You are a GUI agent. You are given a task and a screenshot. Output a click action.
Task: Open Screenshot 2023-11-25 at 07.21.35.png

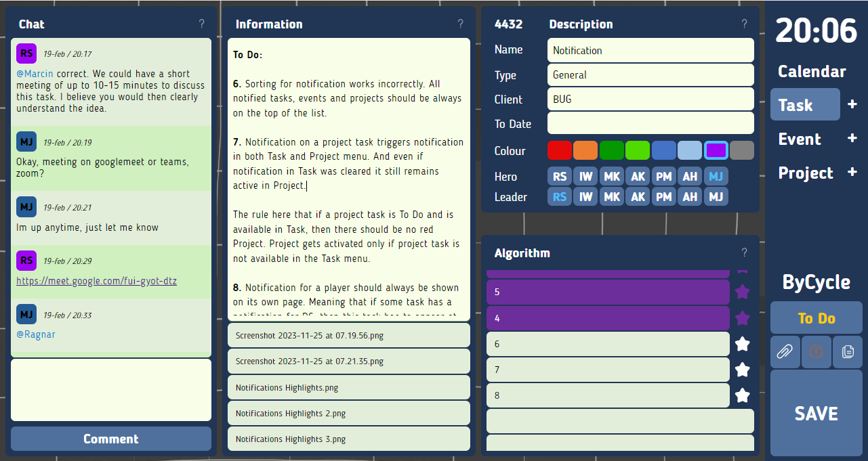click(x=349, y=361)
